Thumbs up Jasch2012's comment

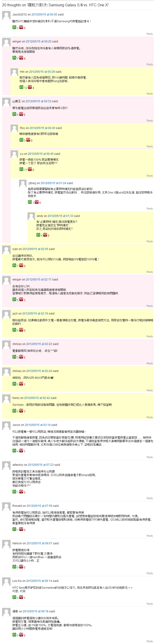[14, 27]
